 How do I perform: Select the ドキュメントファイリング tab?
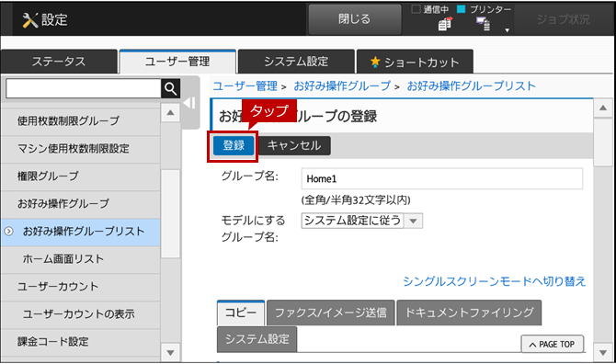point(469,313)
